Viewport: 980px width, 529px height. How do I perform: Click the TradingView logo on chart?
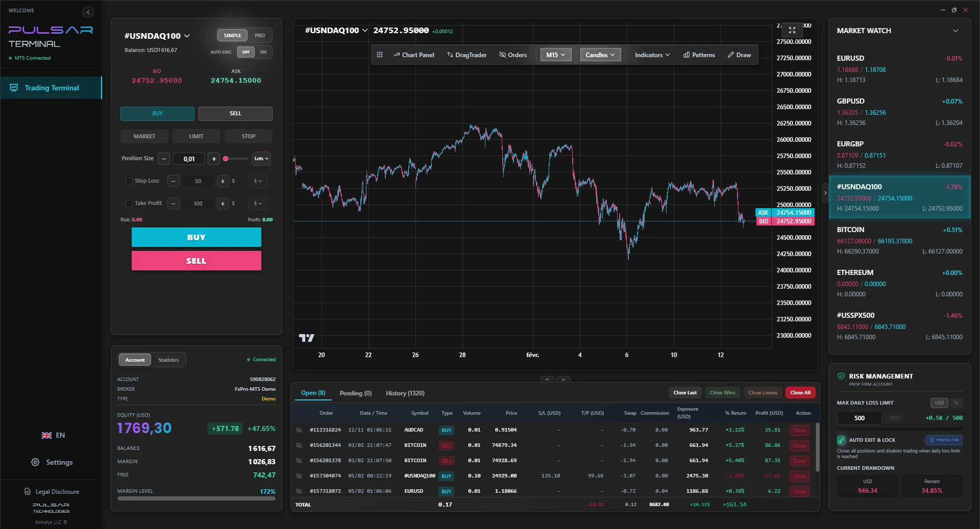(306, 338)
